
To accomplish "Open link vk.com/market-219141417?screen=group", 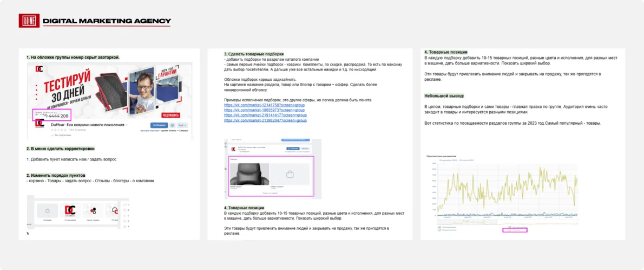I will pos(265,115).
